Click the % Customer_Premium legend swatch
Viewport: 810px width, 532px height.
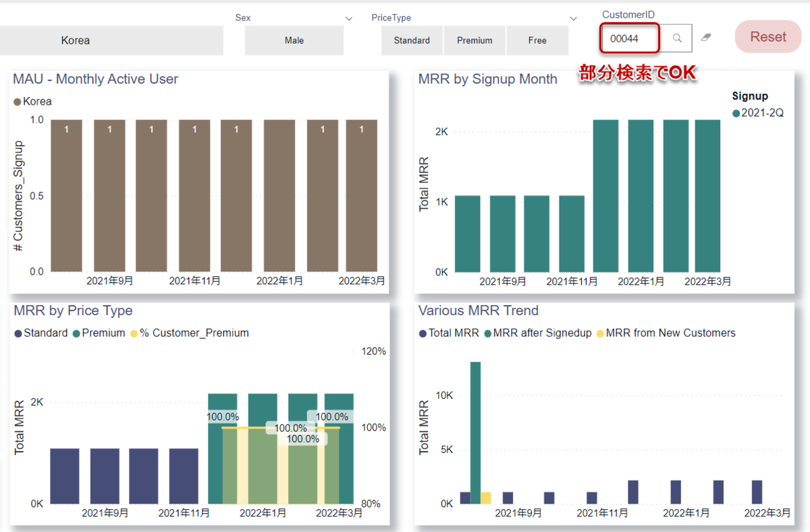click(x=134, y=334)
